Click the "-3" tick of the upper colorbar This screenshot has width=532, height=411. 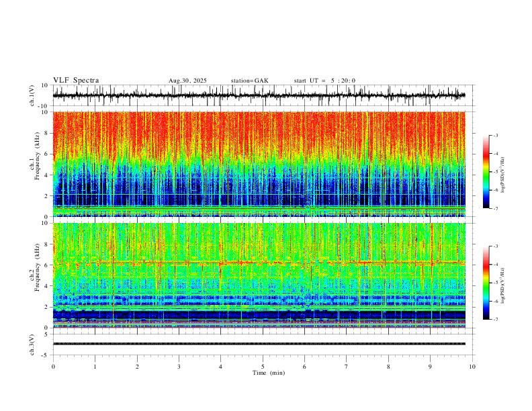[495, 135]
